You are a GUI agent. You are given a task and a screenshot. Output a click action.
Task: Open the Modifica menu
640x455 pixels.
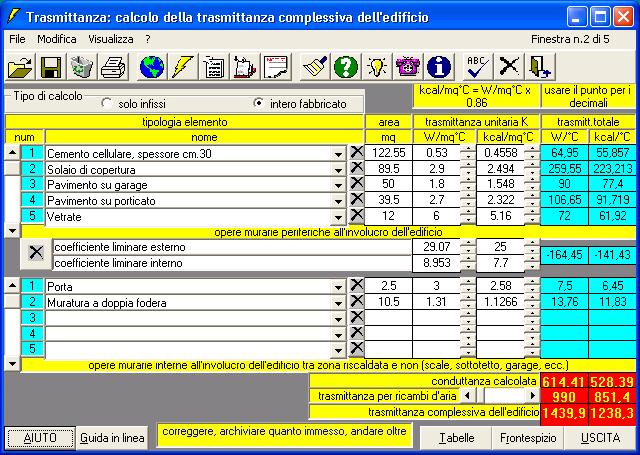pyautogui.click(x=56, y=38)
